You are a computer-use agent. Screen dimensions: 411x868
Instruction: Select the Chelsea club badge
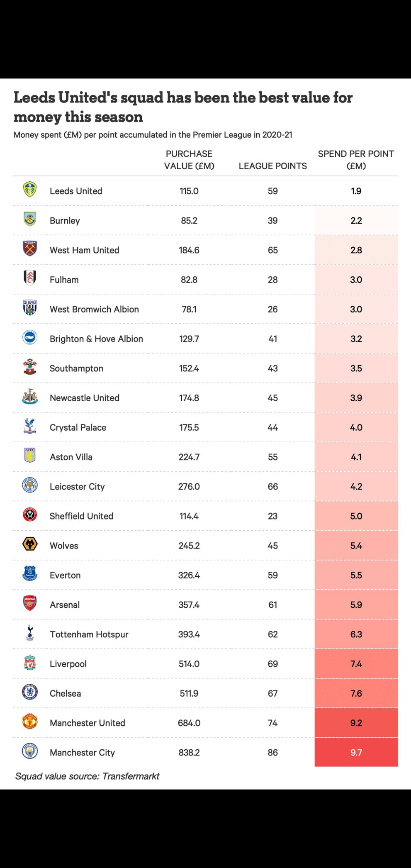[30, 692]
